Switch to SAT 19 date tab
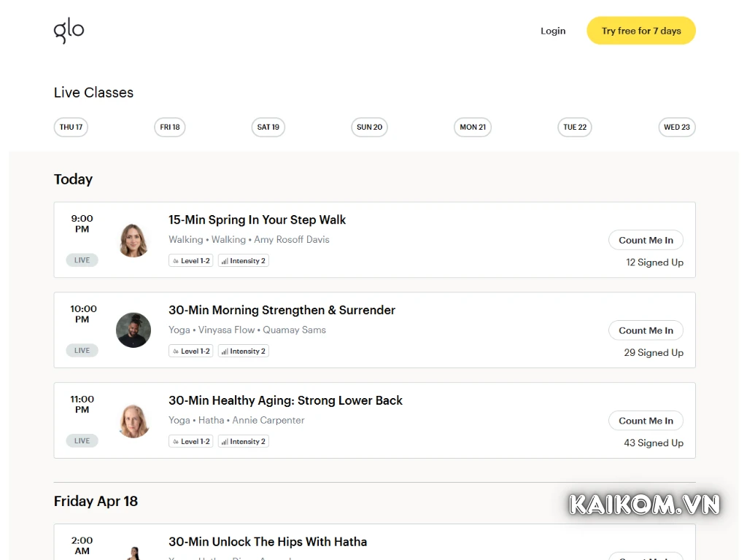 268,127
